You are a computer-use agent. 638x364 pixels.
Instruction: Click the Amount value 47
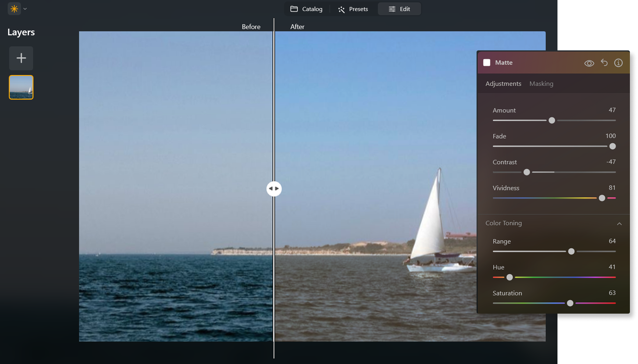tap(612, 110)
